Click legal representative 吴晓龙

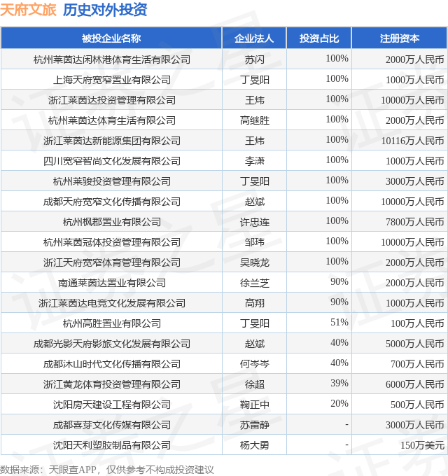[x=254, y=263]
